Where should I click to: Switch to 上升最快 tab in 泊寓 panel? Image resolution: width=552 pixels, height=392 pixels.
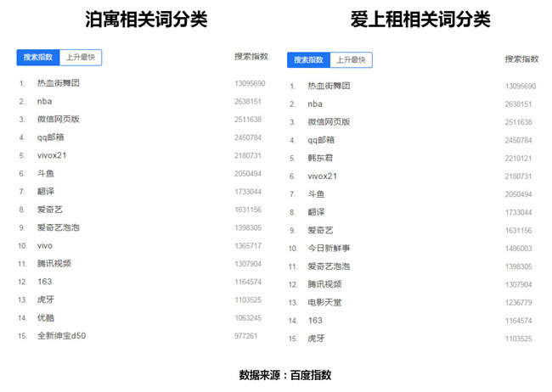click(x=81, y=58)
